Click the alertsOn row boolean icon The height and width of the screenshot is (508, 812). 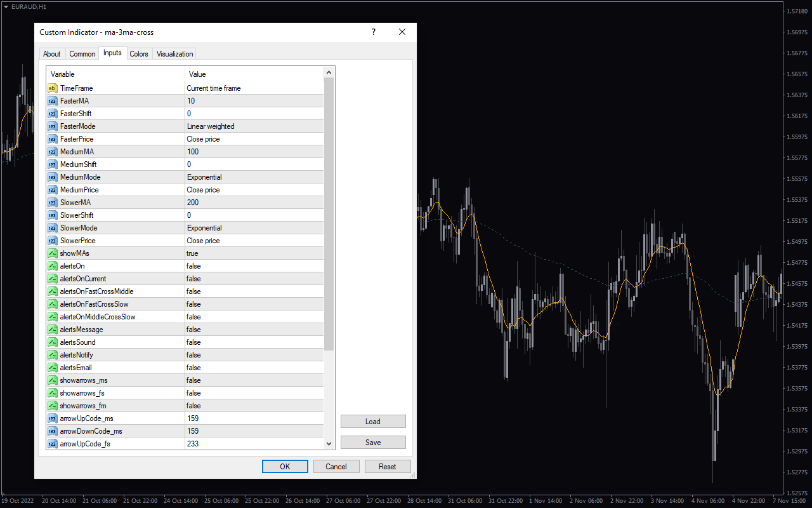pyautogui.click(x=53, y=266)
